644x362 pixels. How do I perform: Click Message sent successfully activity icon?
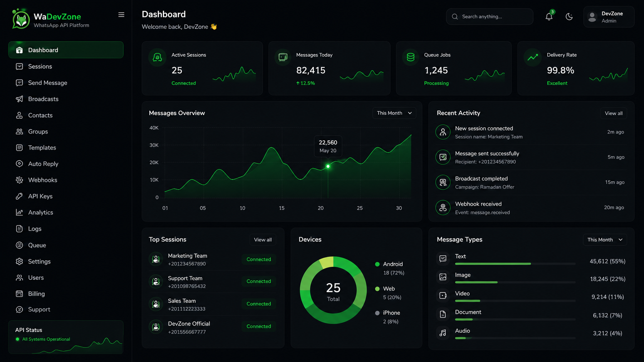click(x=443, y=157)
